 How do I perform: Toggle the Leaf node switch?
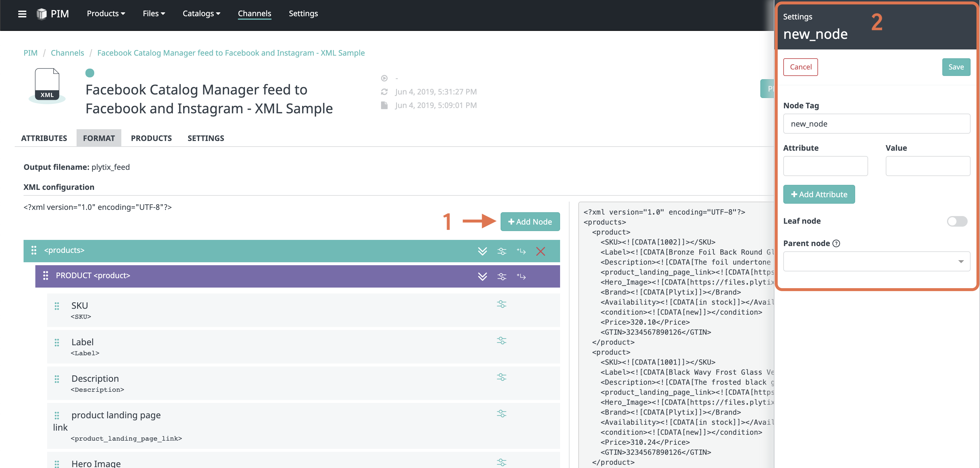pos(957,221)
